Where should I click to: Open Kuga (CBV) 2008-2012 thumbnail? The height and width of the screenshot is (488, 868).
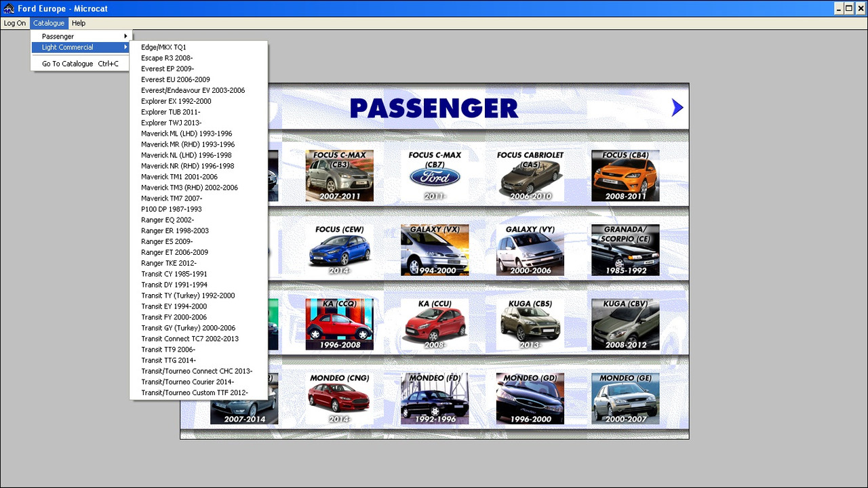click(625, 325)
